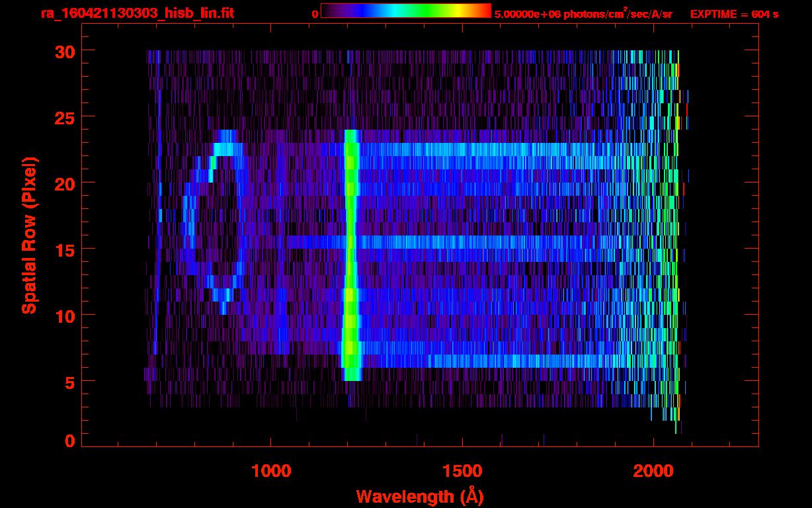The image size is (812, 508).
Task: Click the EXPTIME = 604 s label
Action: click(x=734, y=14)
